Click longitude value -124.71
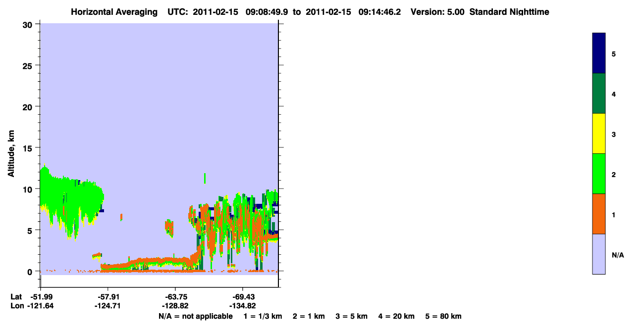 click(107, 306)
